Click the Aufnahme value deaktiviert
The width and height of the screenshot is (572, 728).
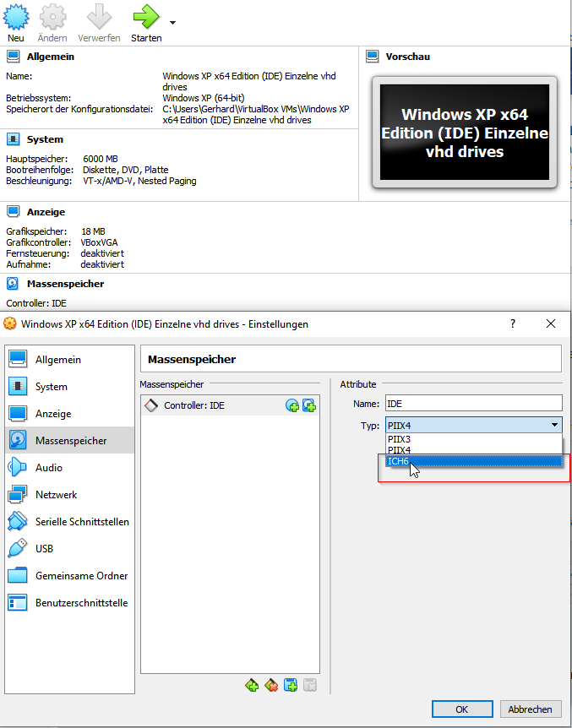(102, 264)
